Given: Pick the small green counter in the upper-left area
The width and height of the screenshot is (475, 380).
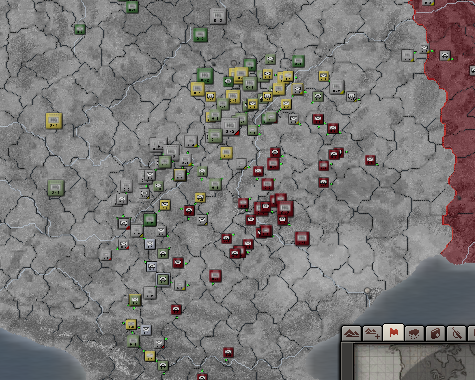Looking at the screenshot, I should click(x=80, y=29).
